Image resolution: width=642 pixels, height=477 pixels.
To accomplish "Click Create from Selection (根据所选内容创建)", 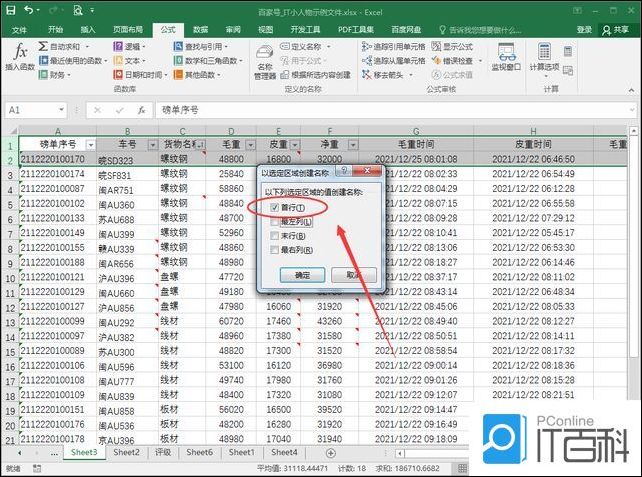I will click(316, 75).
